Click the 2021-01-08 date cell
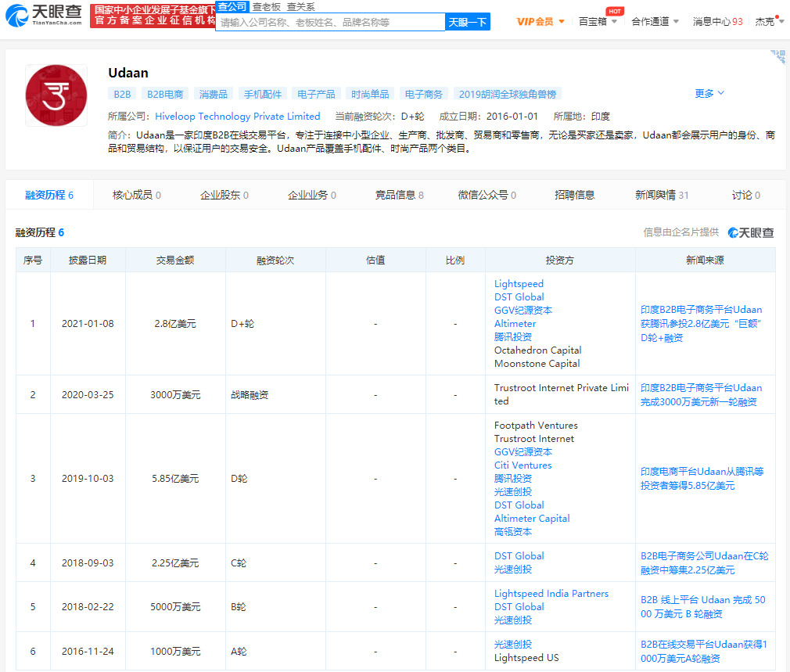 tap(88, 323)
